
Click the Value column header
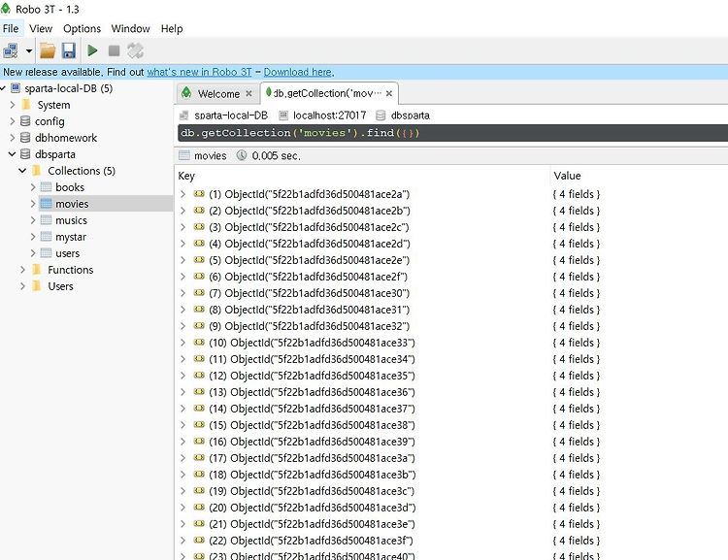(567, 176)
